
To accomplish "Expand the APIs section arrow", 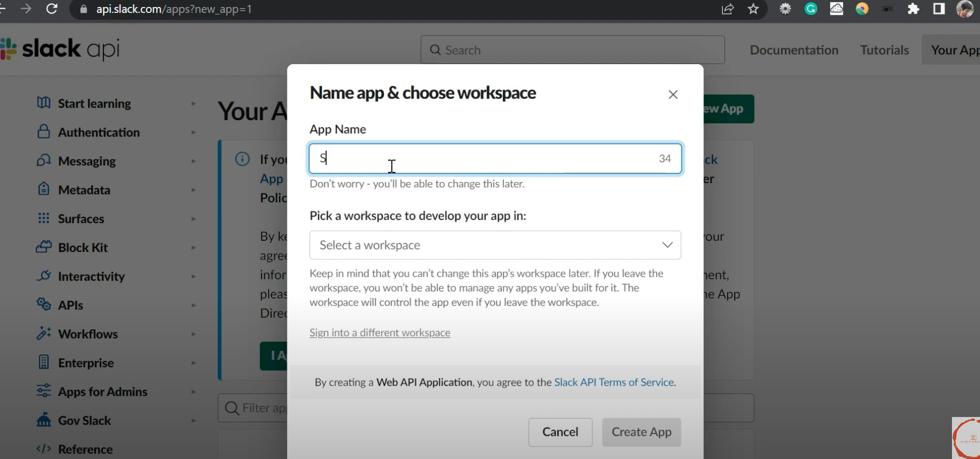I will [193, 305].
